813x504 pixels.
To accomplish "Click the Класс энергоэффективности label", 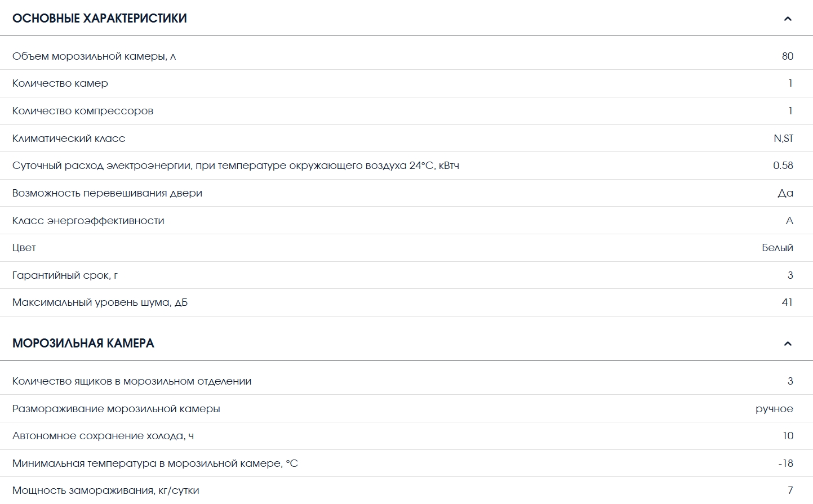I will tap(88, 221).
